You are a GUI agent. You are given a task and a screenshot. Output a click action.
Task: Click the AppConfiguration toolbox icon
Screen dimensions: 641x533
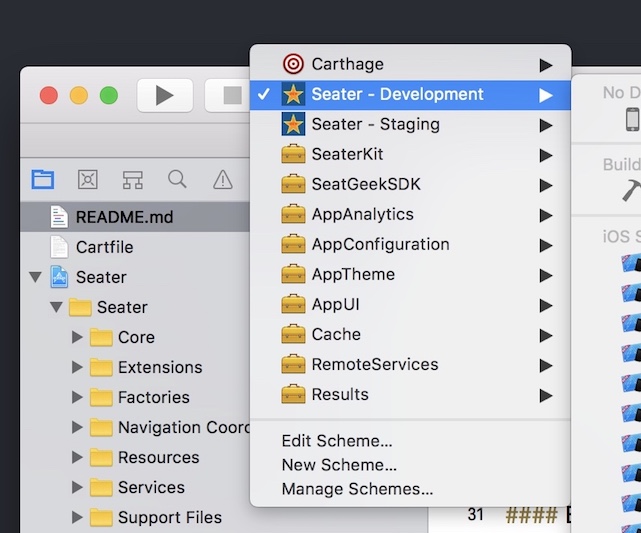293,244
